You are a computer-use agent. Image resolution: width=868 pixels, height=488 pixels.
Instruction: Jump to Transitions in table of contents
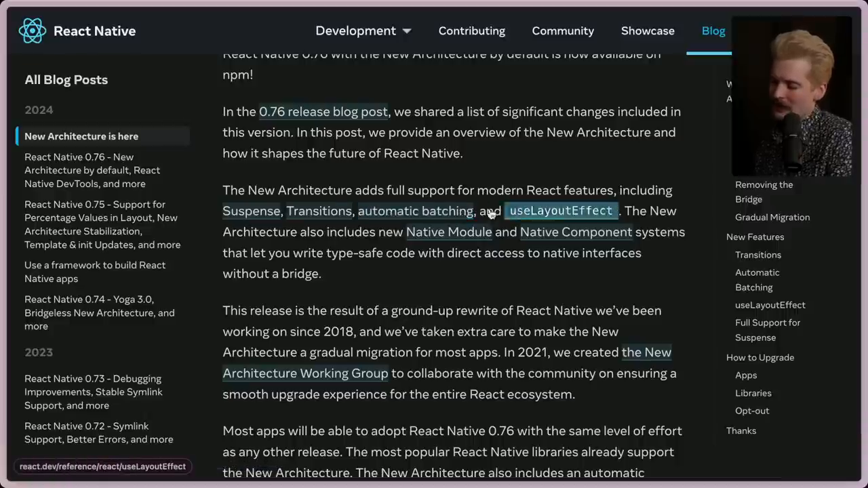[758, 255]
